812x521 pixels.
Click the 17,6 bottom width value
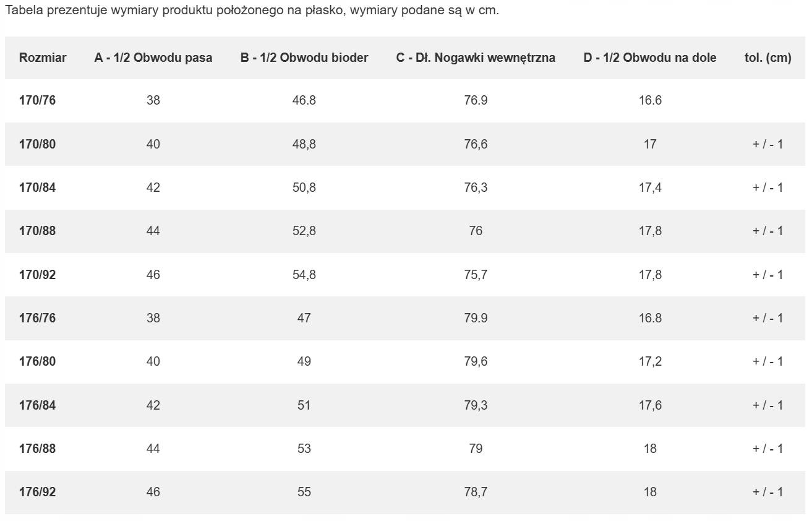tap(650, 405)
